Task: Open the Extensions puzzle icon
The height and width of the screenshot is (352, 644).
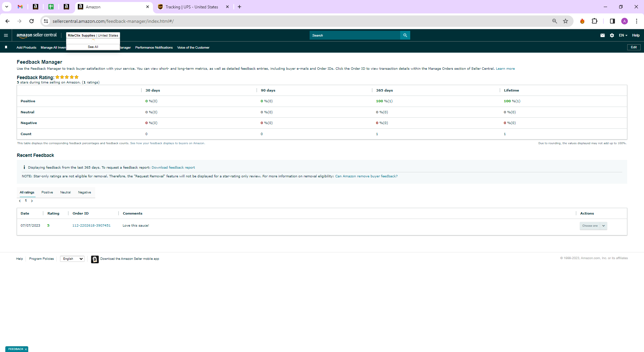Action: tap(594, 21)
